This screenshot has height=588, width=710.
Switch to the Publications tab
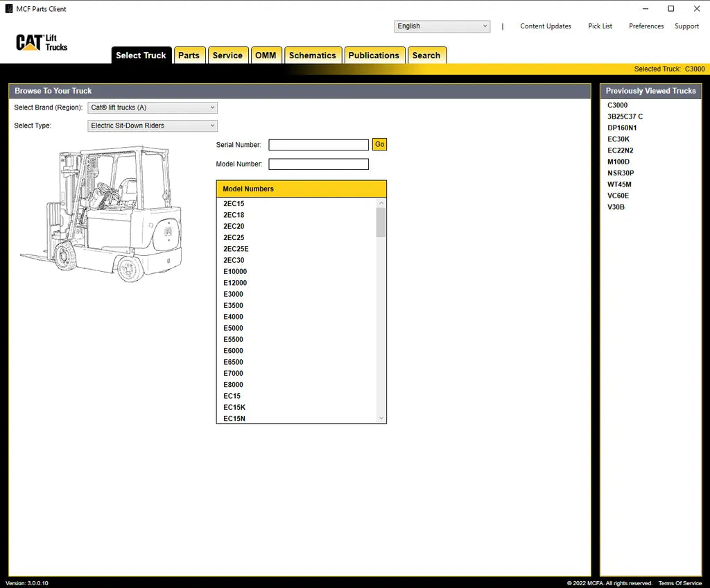(374, 55)
